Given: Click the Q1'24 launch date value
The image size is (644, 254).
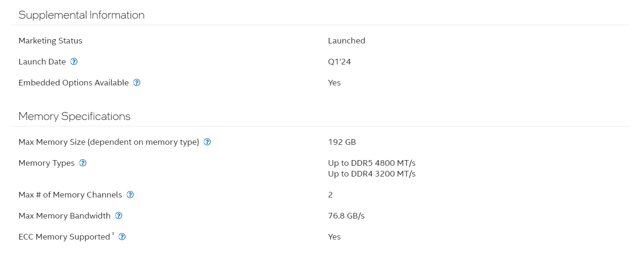Looking at the screenshot, I should point(339,62).
